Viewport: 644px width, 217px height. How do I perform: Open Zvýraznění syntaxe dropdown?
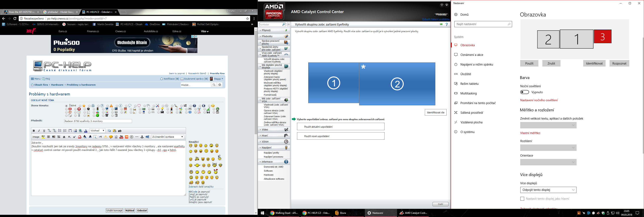pyautogui.click(x=167, y=137)
